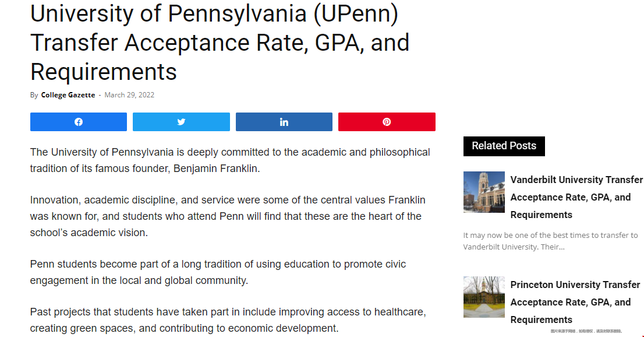The image size is (644, 337).
Task: Share the post on LinkedIn
Action: [x=284, y=122]
